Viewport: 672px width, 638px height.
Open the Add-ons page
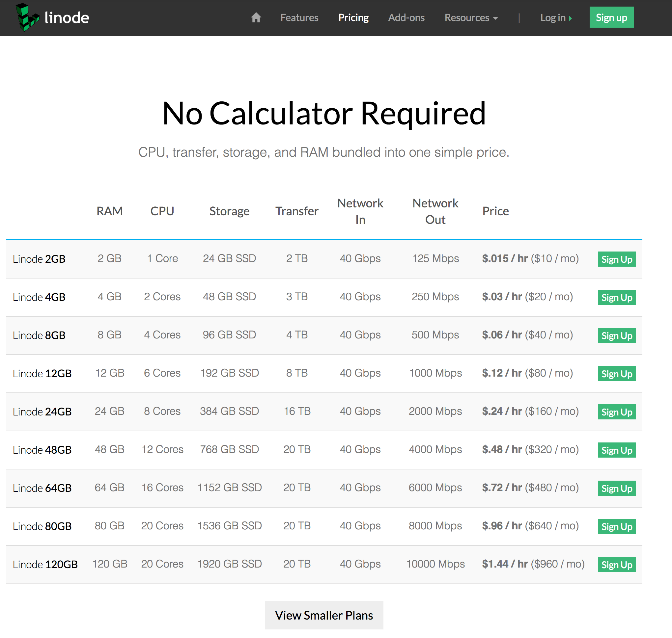coord(406,18)
